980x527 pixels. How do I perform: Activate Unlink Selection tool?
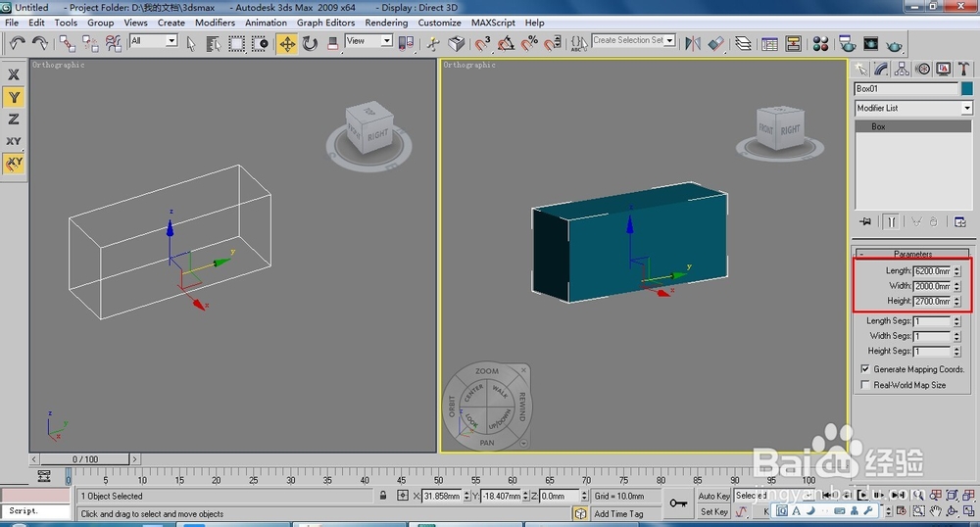point(90,43)
